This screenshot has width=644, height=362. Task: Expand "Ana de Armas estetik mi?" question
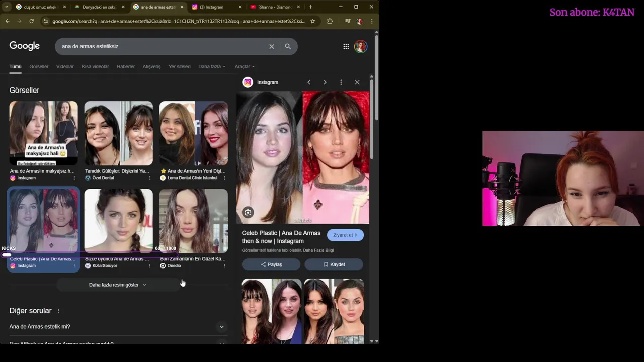coord(118,327)
